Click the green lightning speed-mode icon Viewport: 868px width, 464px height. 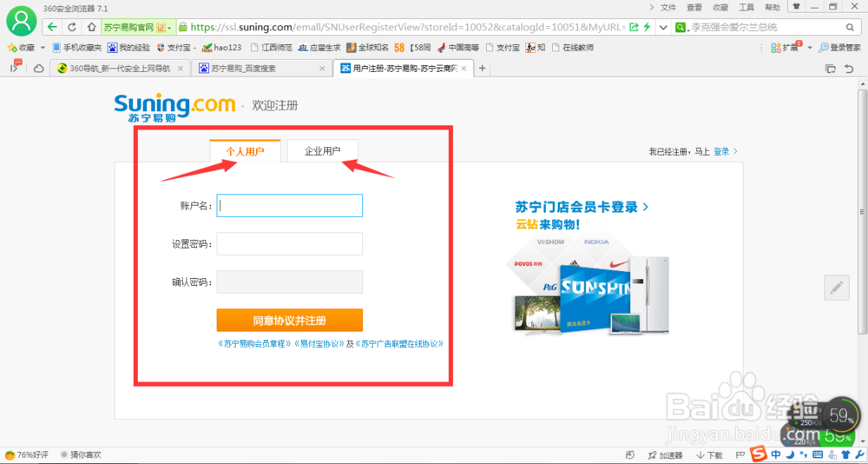(646, 27)
